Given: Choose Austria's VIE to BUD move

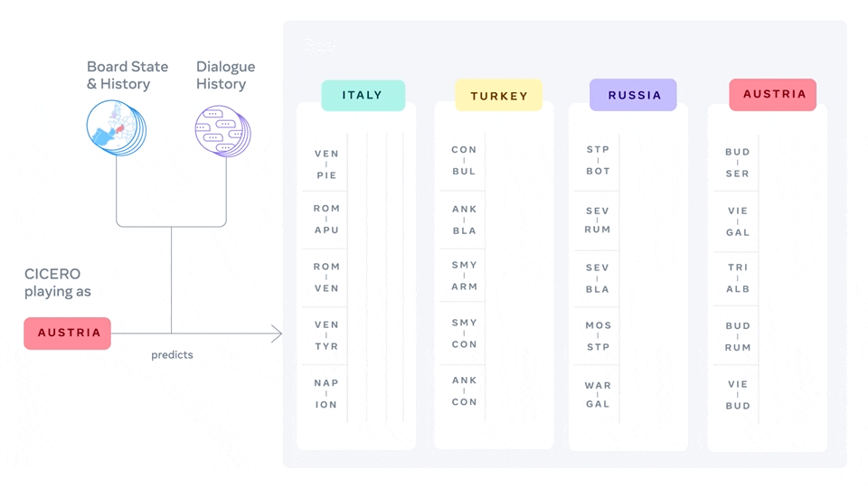Looking at the screenshot, I should (738, 395).
